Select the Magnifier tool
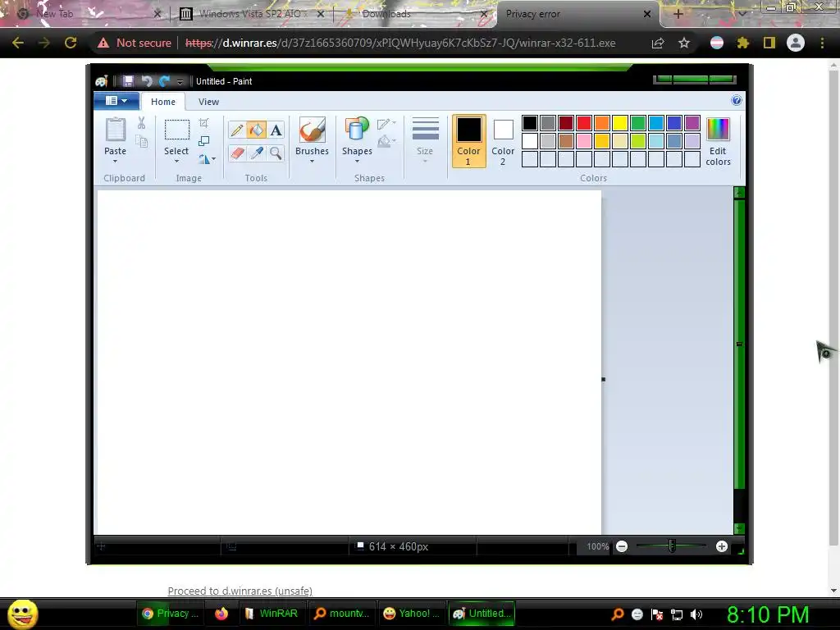840x630 pixels. [276, 153]
